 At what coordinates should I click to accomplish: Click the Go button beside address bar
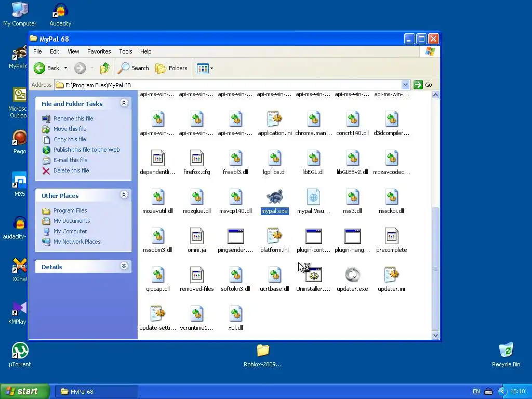(423, 85)
